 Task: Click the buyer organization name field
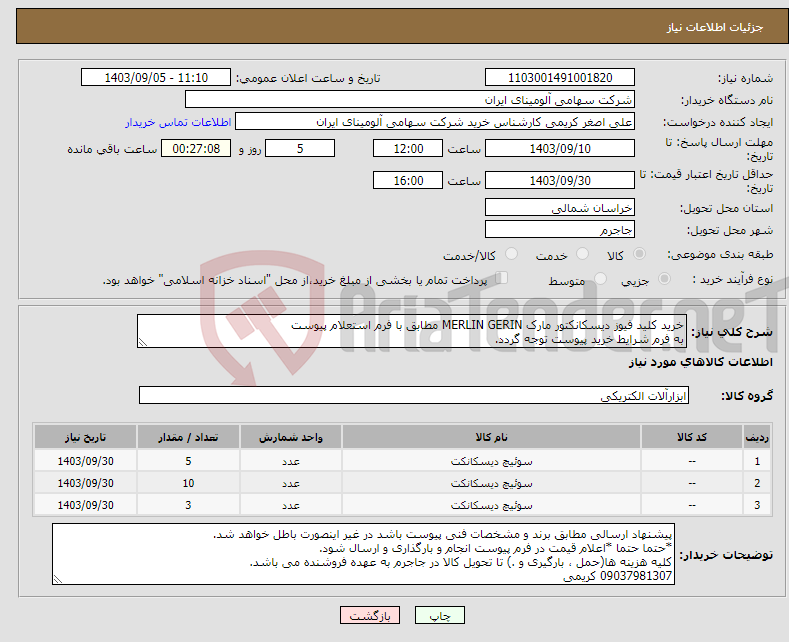click(410, 100)
